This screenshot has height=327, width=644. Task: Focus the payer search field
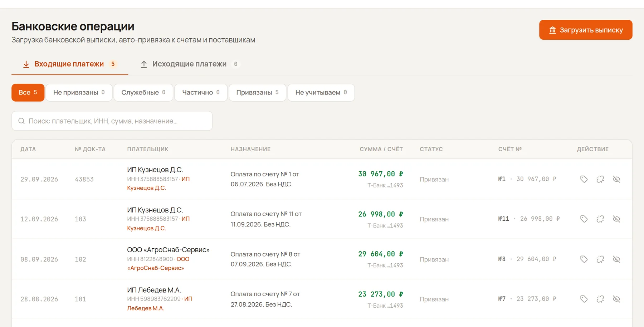[112, 121]
